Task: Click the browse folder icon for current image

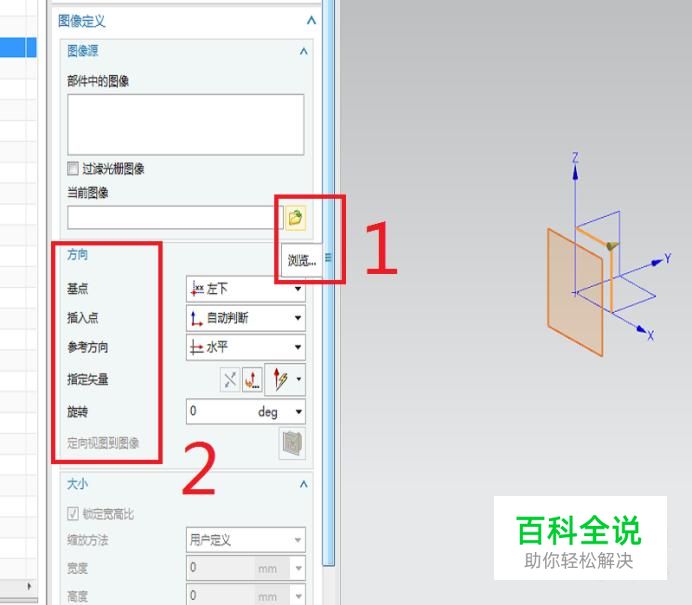Action: click(x=295, y=218)
